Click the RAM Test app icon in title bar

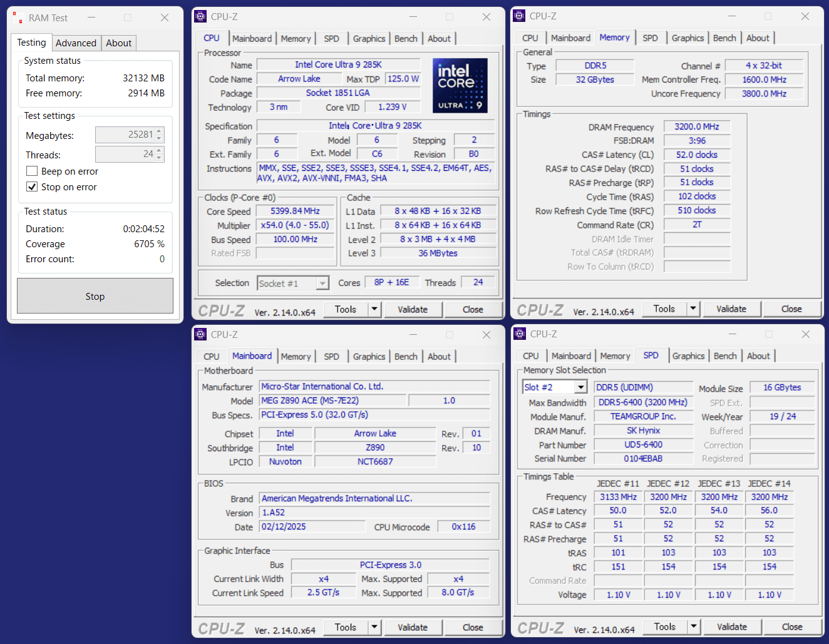pyautogui.click(x=18, y=18)
